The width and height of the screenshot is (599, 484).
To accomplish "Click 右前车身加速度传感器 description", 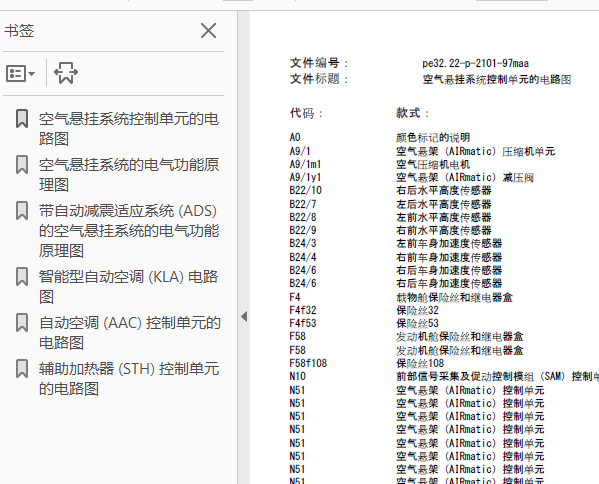I will click(x=449, y=257).
